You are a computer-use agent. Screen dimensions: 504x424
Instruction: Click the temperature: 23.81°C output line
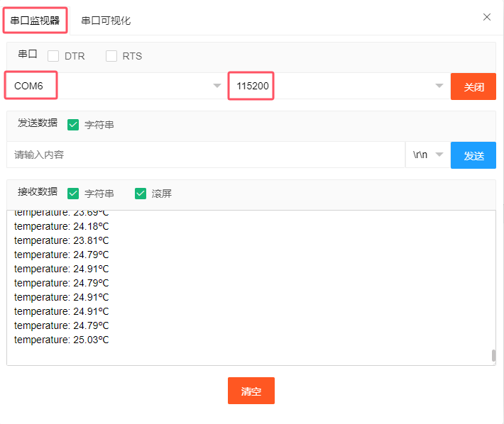(x=62, y=240)
